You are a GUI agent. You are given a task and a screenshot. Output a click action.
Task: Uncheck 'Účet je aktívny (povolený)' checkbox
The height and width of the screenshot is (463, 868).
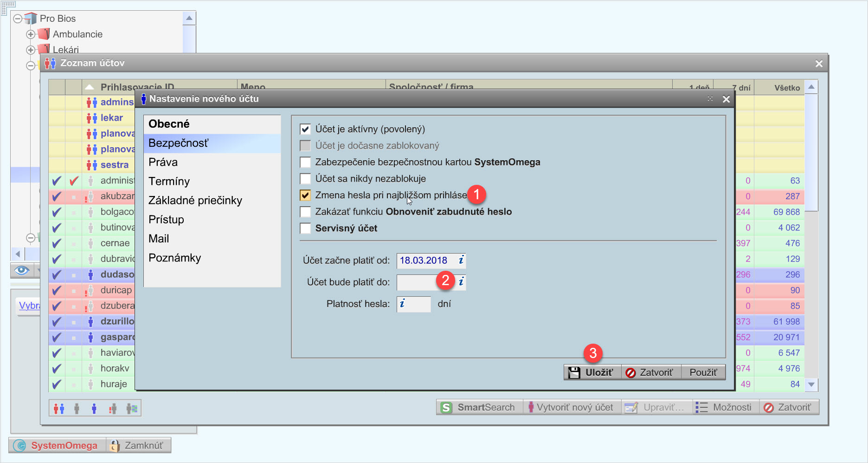(305, 129)
